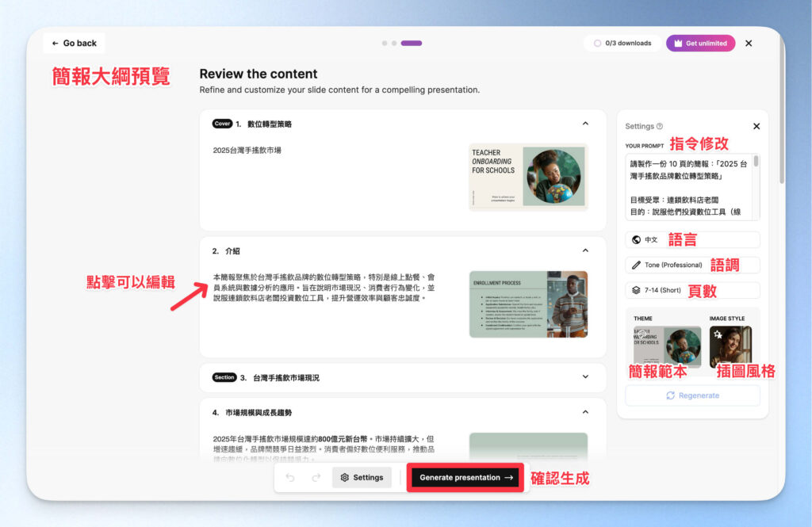812x527 pixels.
Task: Click the globe icon next to 中文
Action: [636, 239]
